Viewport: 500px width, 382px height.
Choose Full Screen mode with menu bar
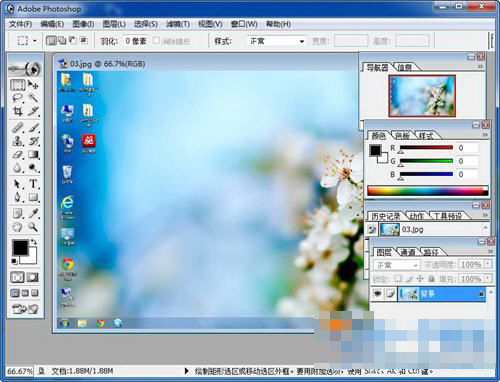(x=25, y=293)
